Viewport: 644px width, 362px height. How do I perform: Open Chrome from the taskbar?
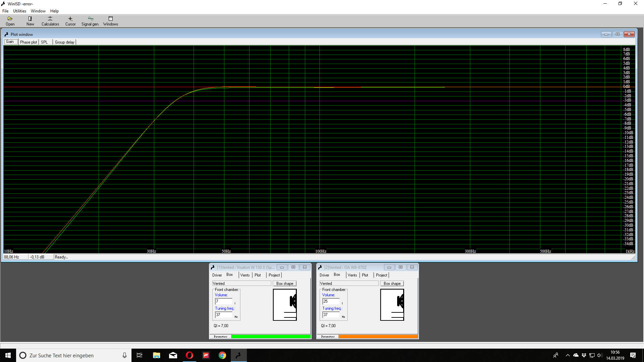coord(222,355)
